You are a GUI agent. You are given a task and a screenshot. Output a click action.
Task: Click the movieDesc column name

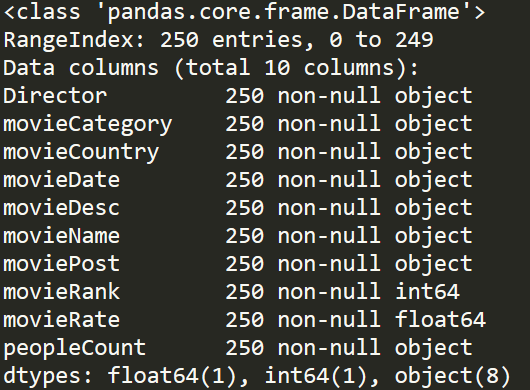point(62,208)
